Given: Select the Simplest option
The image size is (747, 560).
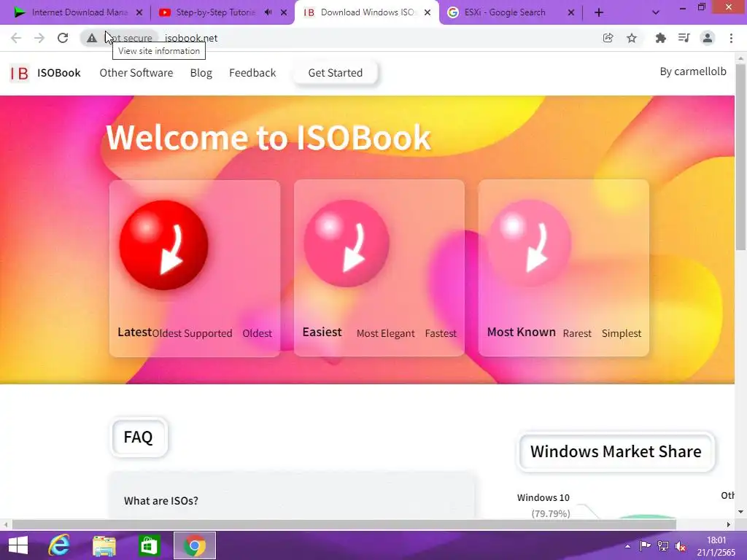Looking at the screenshot, I should (622, 333).
